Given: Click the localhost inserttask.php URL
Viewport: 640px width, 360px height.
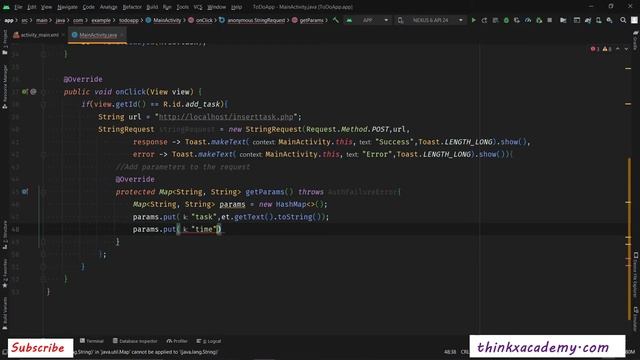Looking at the screenshot, I should (x=226, y=117).
